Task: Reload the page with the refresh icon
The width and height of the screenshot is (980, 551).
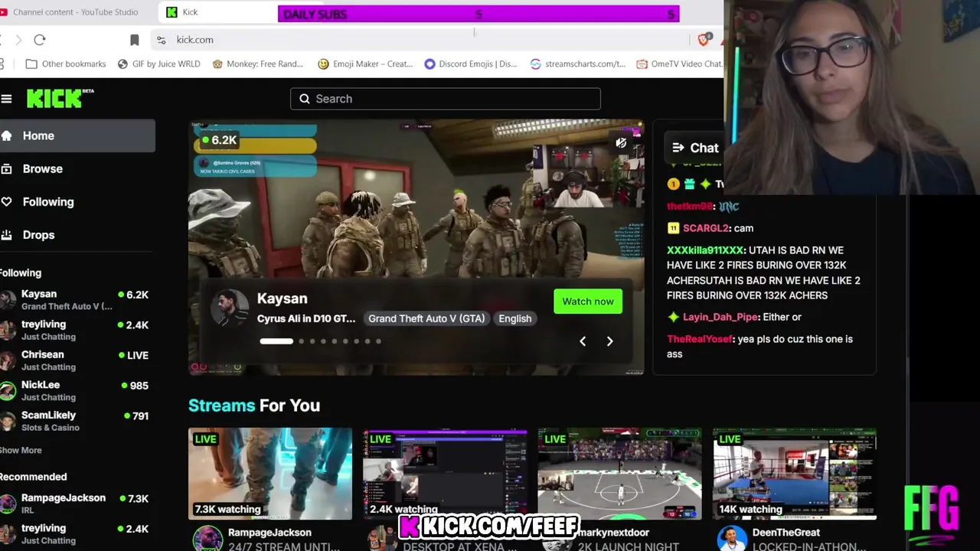Action: coord(40,40)
